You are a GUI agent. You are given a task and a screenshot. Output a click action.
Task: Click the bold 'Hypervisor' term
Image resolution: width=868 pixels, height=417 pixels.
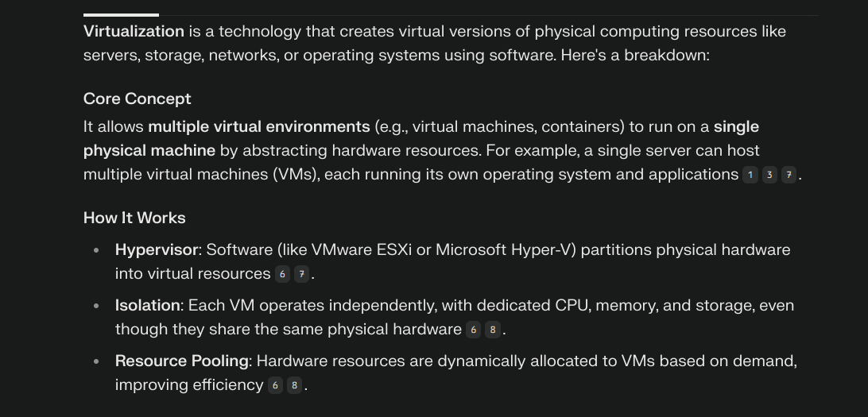156,250
